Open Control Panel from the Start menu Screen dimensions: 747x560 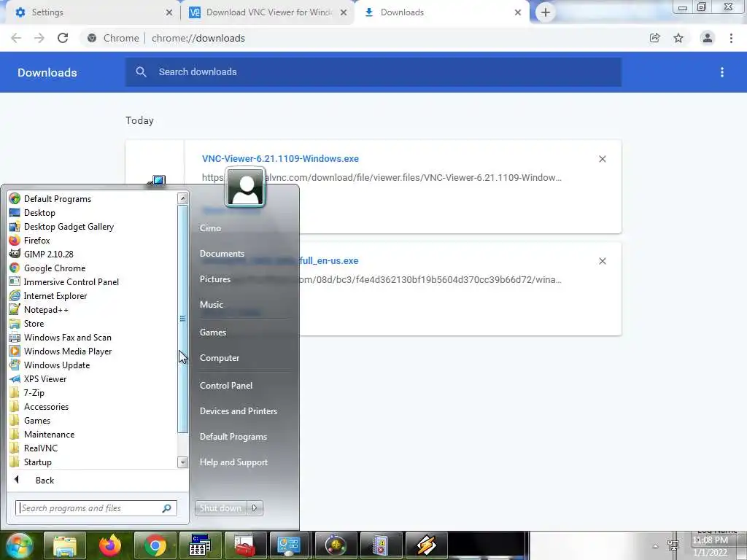tap(226, 385)
